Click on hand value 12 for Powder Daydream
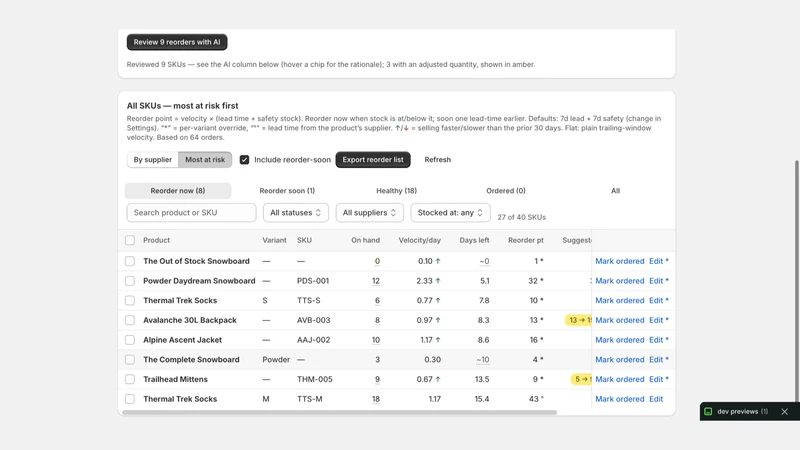This screenshot has width=800, height=450. coord(376,281)
